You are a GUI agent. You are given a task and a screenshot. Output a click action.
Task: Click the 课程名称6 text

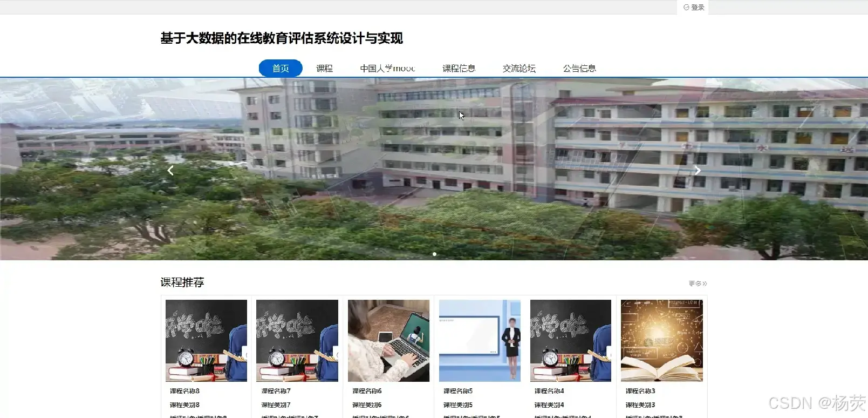coord(367,391)
